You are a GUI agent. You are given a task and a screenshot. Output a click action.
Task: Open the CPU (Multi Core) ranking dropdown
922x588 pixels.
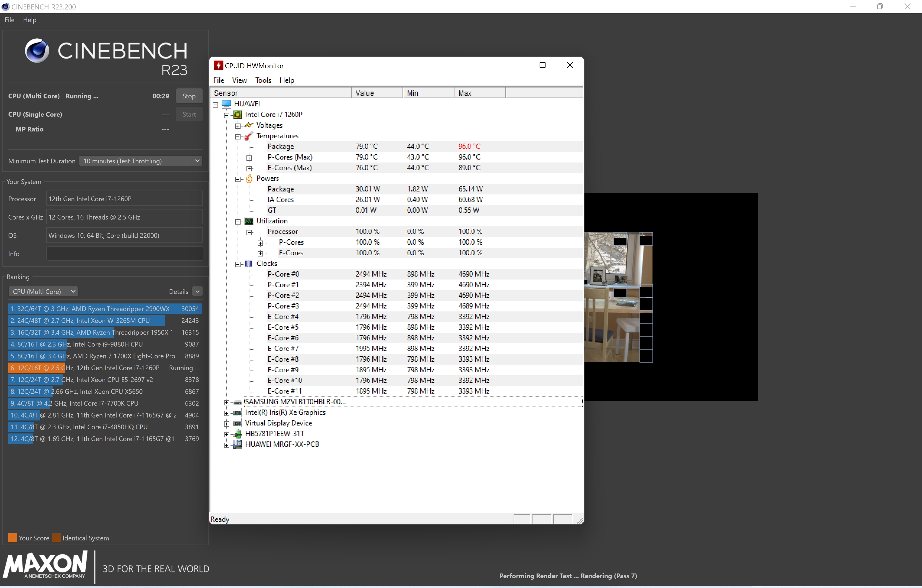point(43,291)
